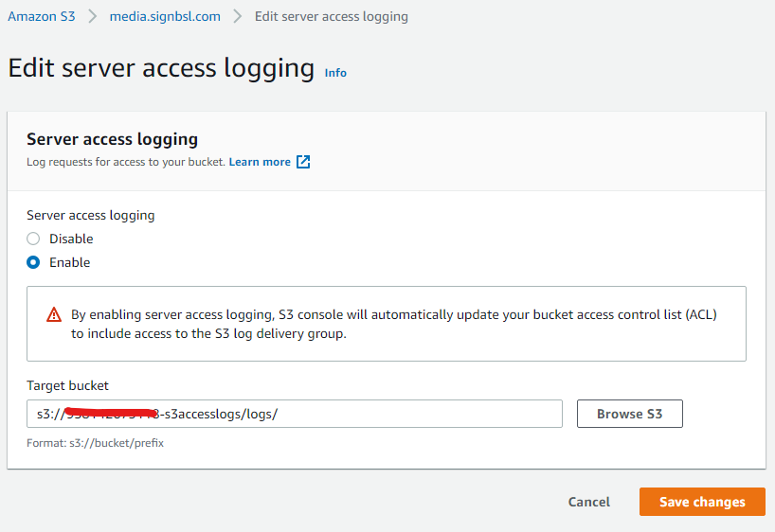Viewport: 775px width, 532px height.
Task: Focus the Target bucket input field
Action: pyautogui.click(x=295, y=414)
